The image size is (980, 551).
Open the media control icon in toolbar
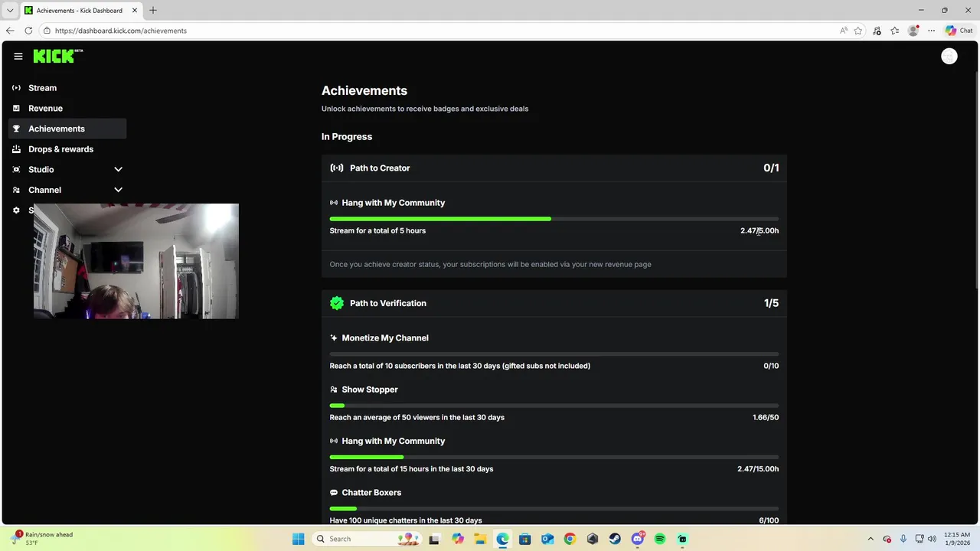coord(877,31)
